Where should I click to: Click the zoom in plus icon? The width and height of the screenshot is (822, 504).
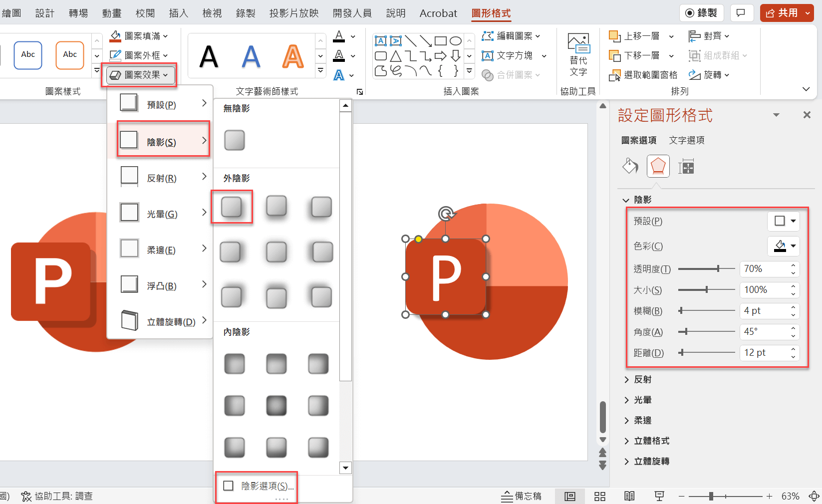[x=770, y=497]
